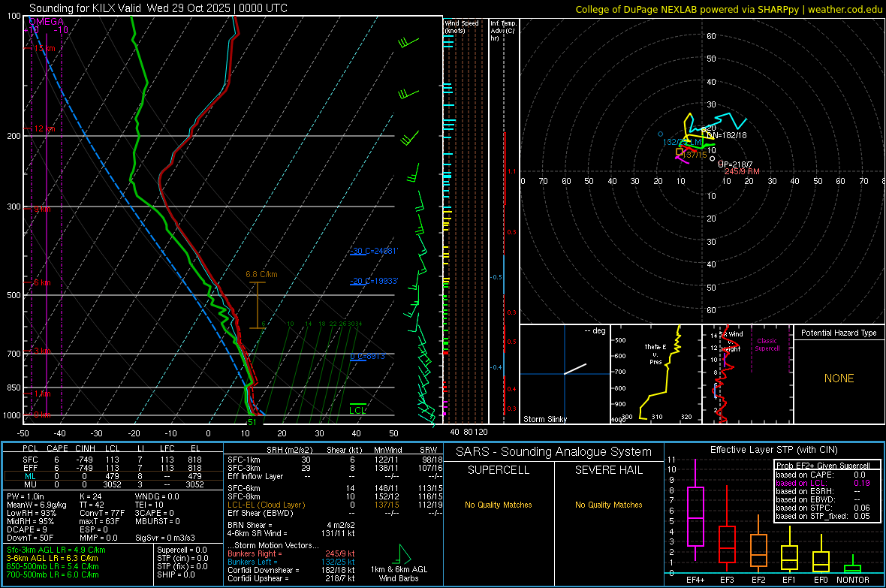Click the UP=218/7 hodograph label
Screen dimensions: 886x588
(735, 164)
